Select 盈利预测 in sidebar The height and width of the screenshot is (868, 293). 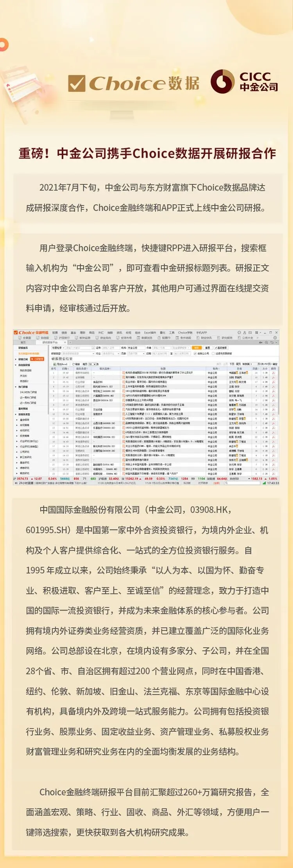[23, 409]
